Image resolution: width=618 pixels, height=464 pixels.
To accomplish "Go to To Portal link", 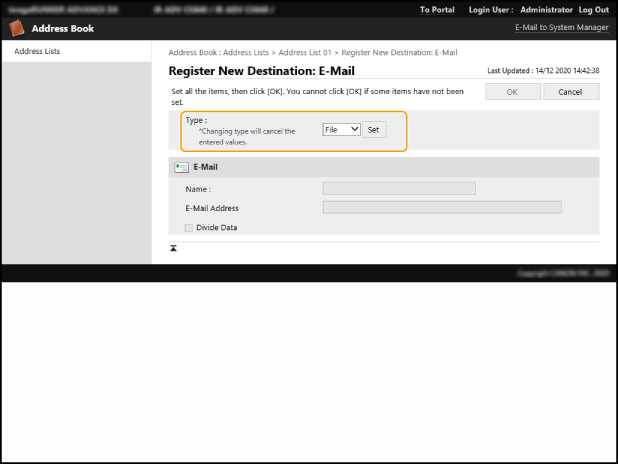I will tap(437, 9).
